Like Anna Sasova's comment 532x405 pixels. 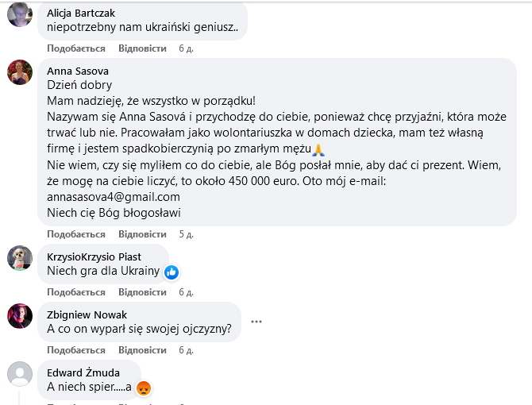76,234
